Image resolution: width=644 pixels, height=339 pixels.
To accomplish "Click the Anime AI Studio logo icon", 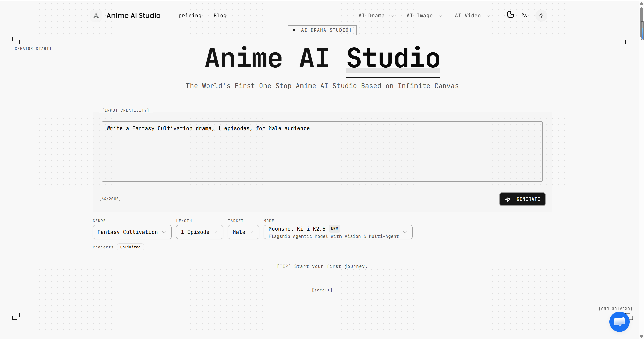I will coord(96,15).
